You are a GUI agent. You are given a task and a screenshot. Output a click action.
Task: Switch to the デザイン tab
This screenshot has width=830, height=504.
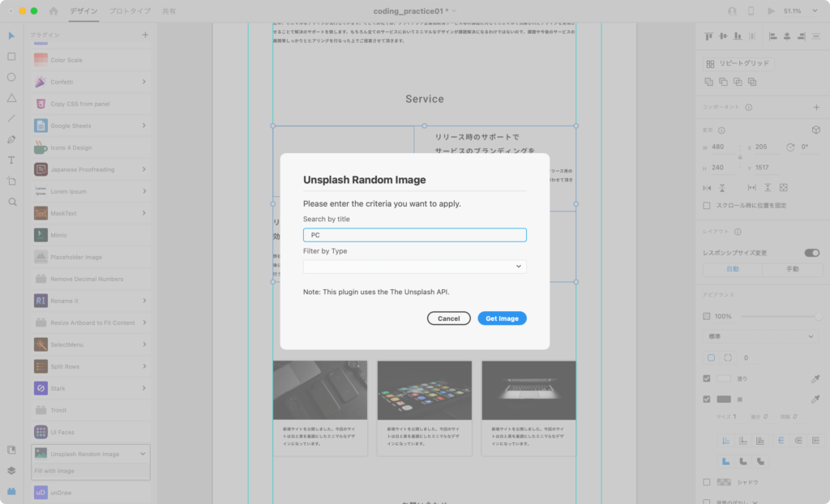[x=83, y=11]
